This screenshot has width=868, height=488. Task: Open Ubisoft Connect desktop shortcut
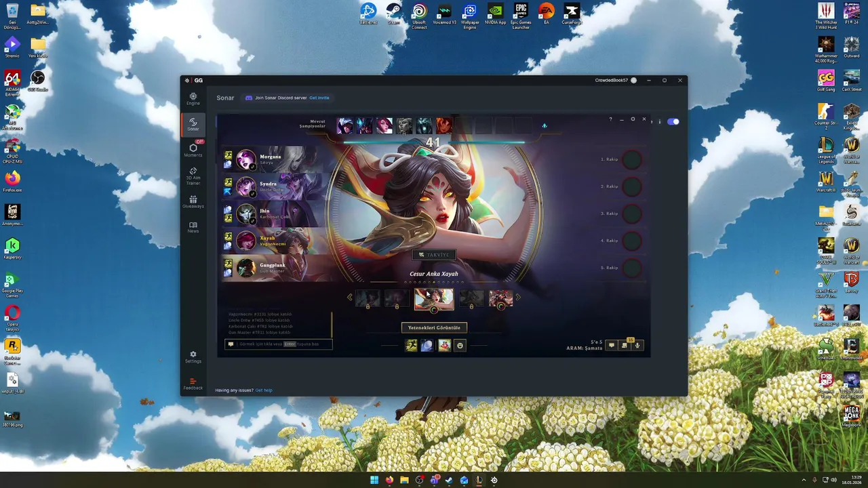pos(419,16)
